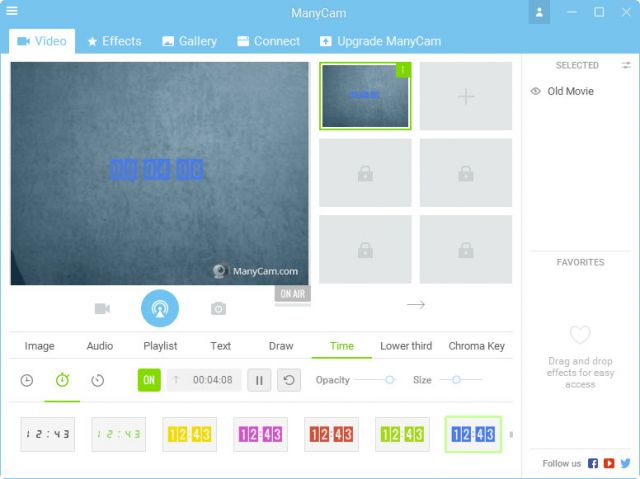Open the Image tab
The width and height of the screenshot is (640, 479).
40,346
